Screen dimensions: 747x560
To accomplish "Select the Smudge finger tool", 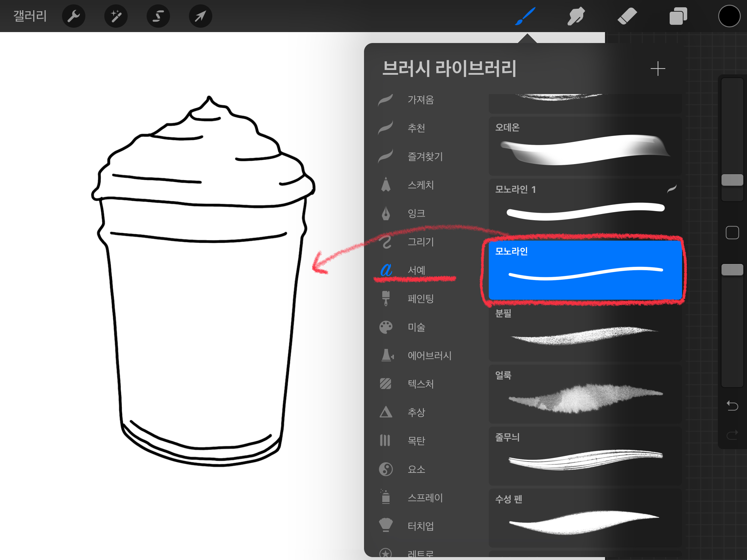I will pos(576,16).
